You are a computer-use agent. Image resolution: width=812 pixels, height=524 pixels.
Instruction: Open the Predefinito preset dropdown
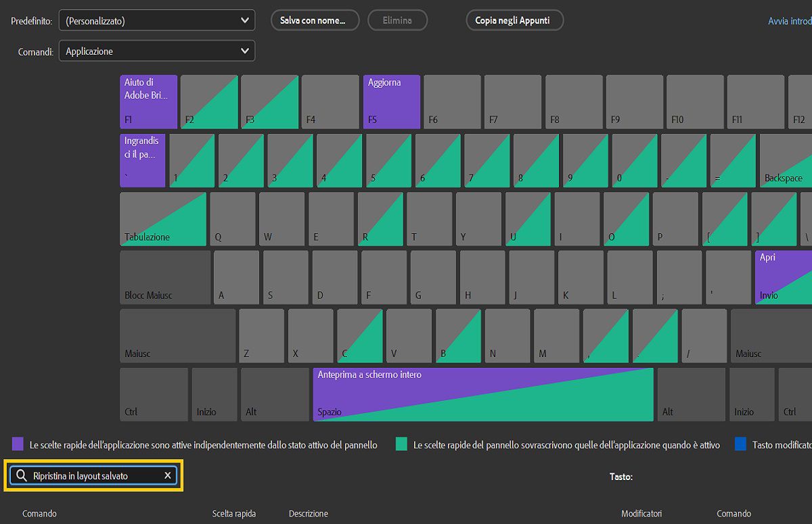click(157, 20)
